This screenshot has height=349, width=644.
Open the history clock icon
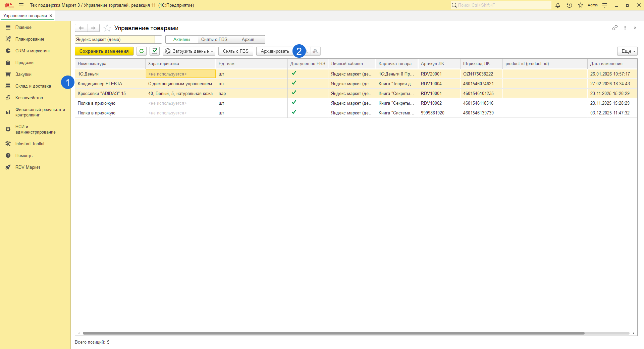pos(569,5)
